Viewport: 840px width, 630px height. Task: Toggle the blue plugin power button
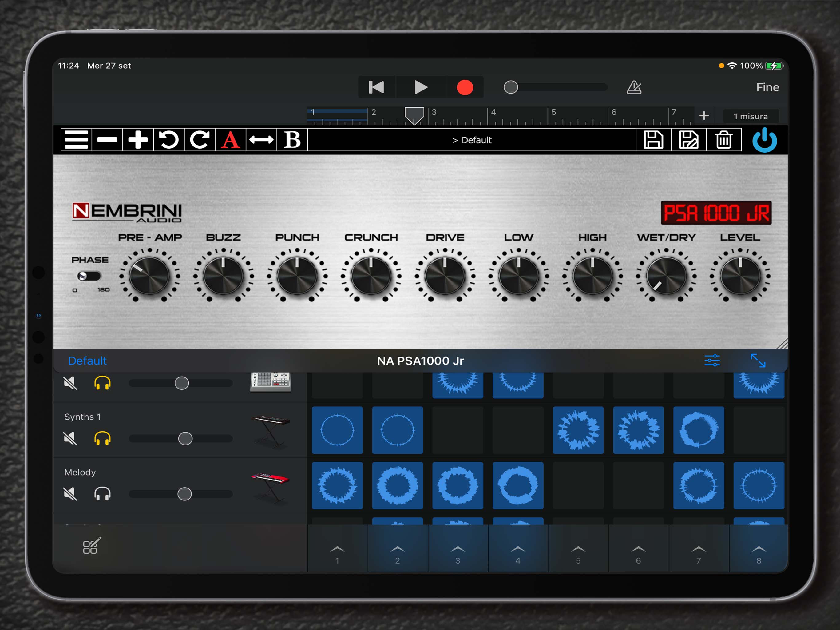click(x=764, y=140)
